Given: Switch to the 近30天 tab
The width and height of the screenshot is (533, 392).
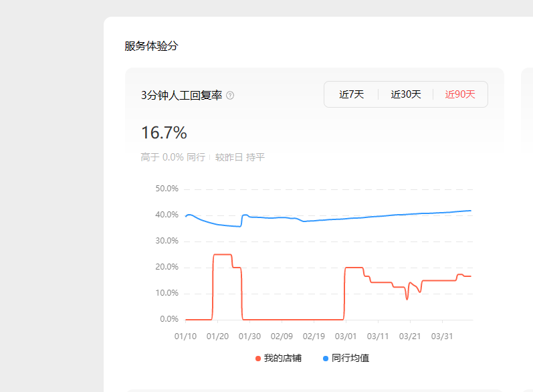Looking at the screenshot, I should tap(406, 94).
